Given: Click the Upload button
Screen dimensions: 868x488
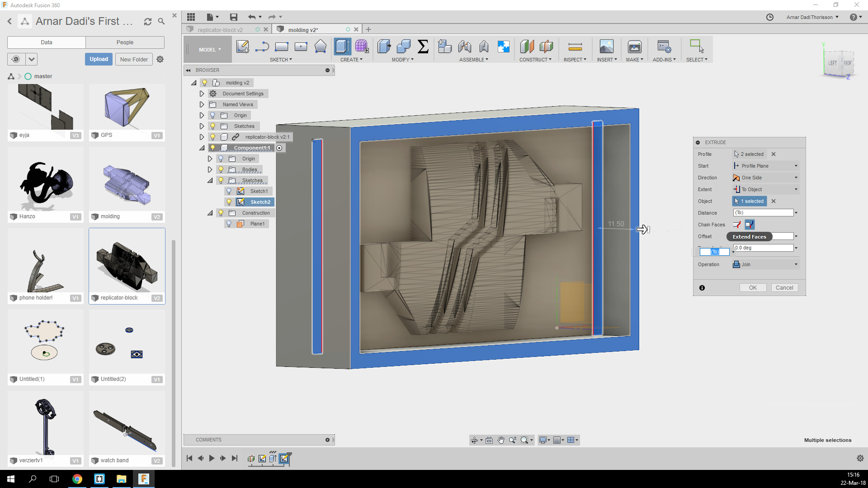Looking at the screenshot, I should 99,59.
